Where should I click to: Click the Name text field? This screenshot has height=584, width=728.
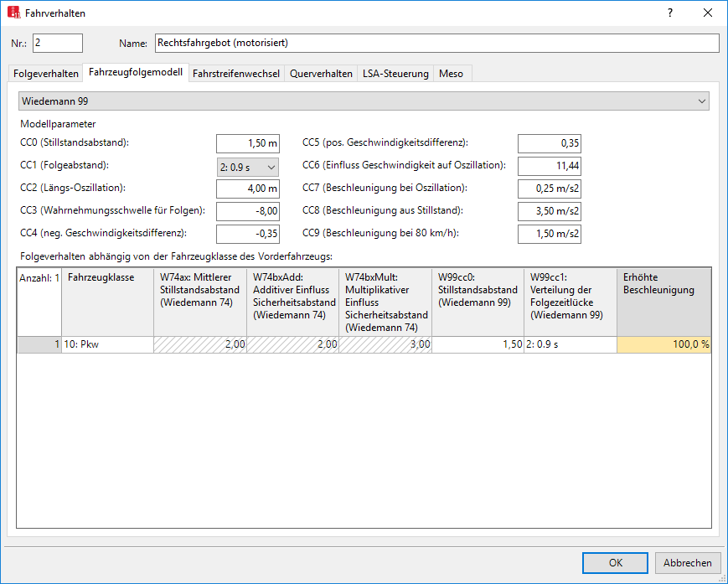point(436,43)
